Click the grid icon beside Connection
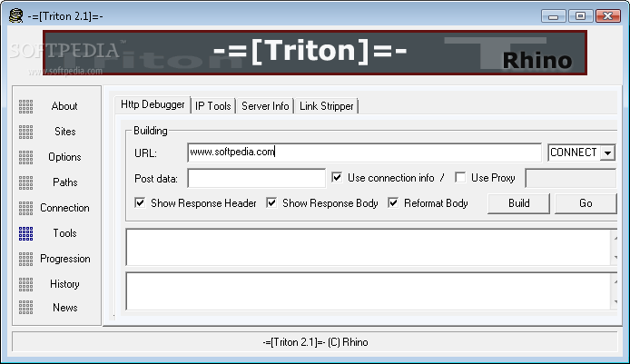This screenshot has height=364, width=630. point(25,208)
